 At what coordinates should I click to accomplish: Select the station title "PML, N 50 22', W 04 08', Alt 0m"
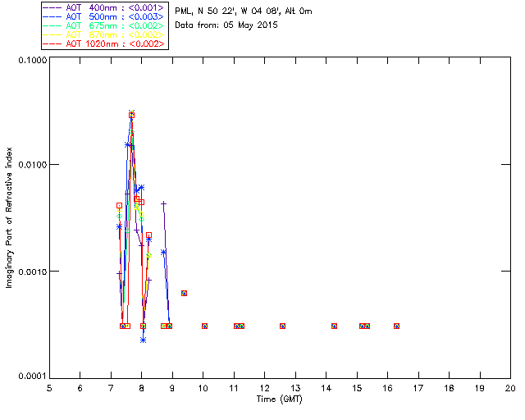tap(244, 11)
